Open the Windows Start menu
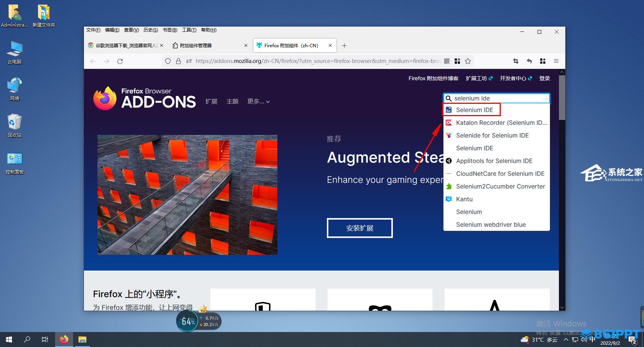 (9, 340)
